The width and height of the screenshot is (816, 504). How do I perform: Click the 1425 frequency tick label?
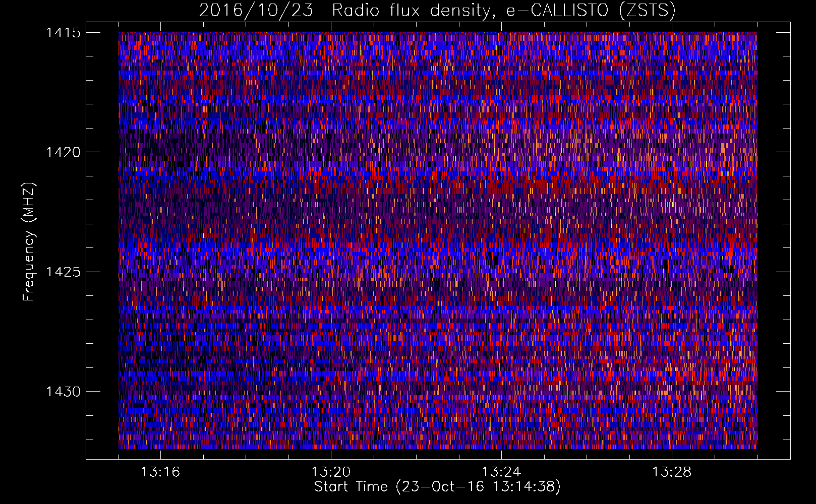(x=64, y=272)
